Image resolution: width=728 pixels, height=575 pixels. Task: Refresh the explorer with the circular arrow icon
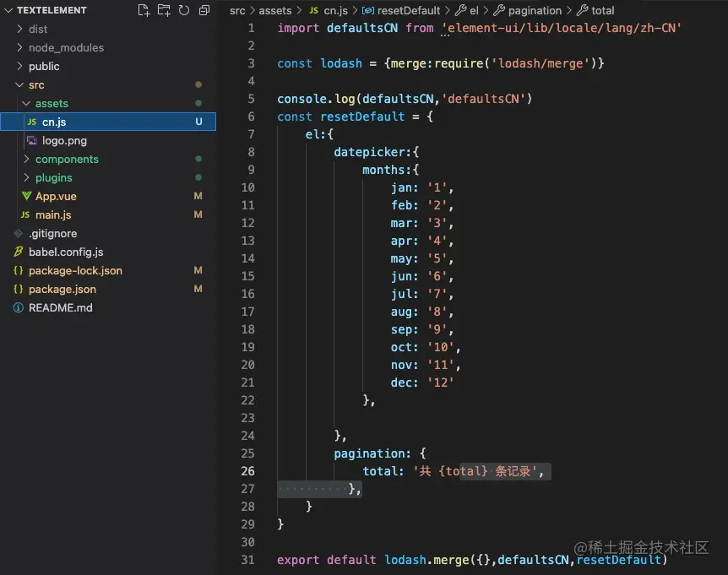tap(184, 10)
